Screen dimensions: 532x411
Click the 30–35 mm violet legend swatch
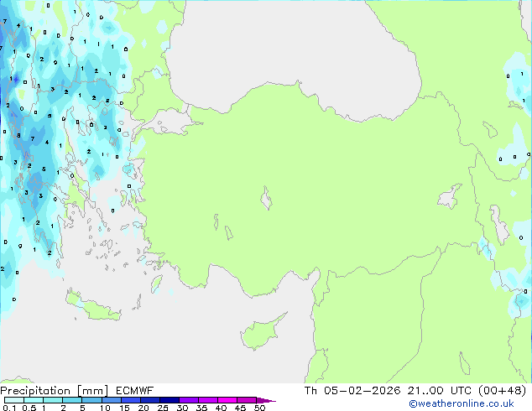click(188, 400)
